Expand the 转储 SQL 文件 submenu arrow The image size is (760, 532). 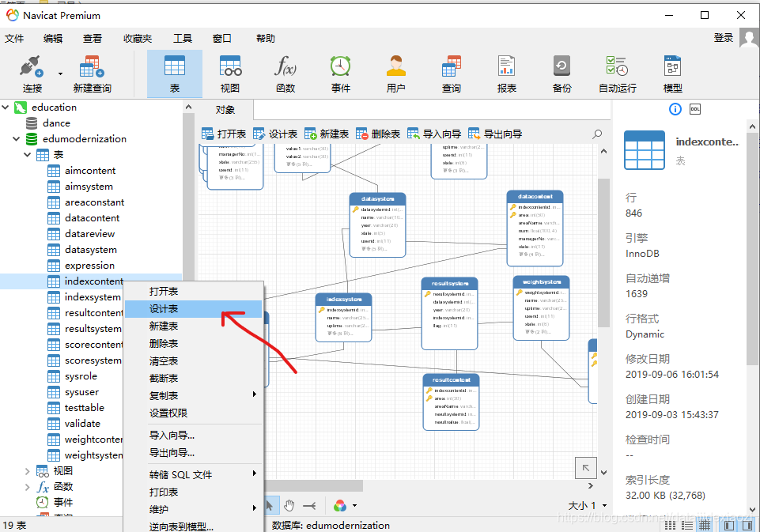[x=255, y=474]
